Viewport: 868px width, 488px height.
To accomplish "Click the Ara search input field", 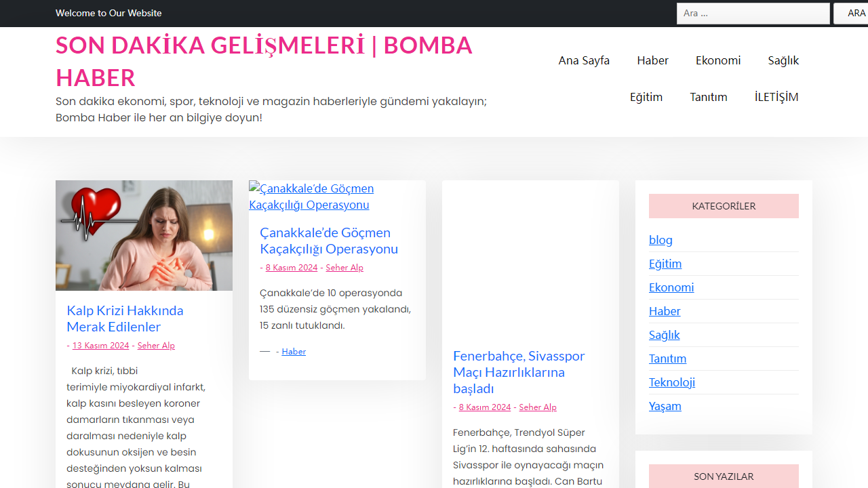I will click(x=753, y=14).
